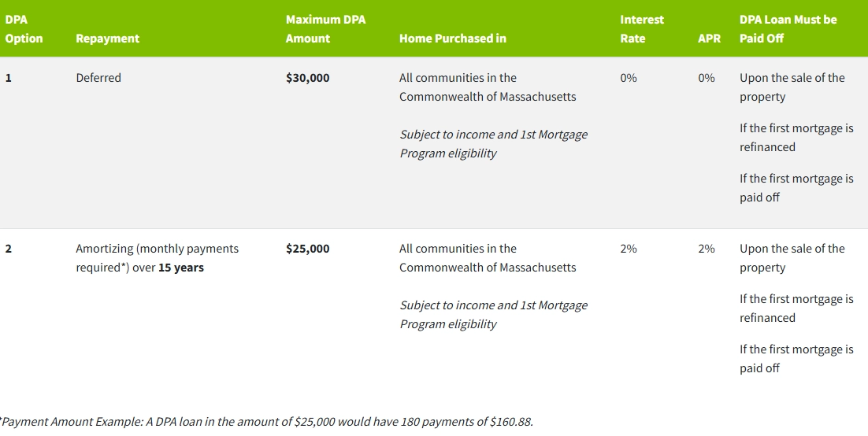Select the $30,000 maximum amount
Viewport: 868px width, 436px height.
pos(308,78)
